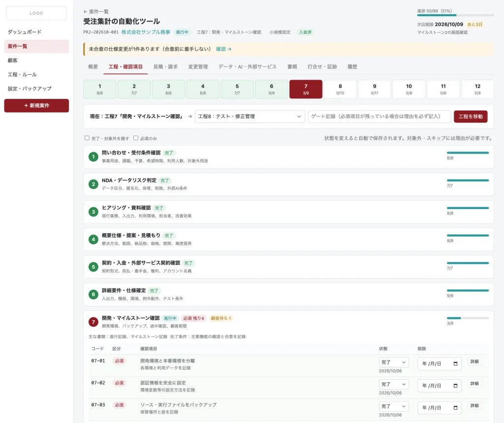Switch to the データ・AI・外部サービス tab
Screen dimensions: 504x423
pyautogui.click(x=247, y=67)
